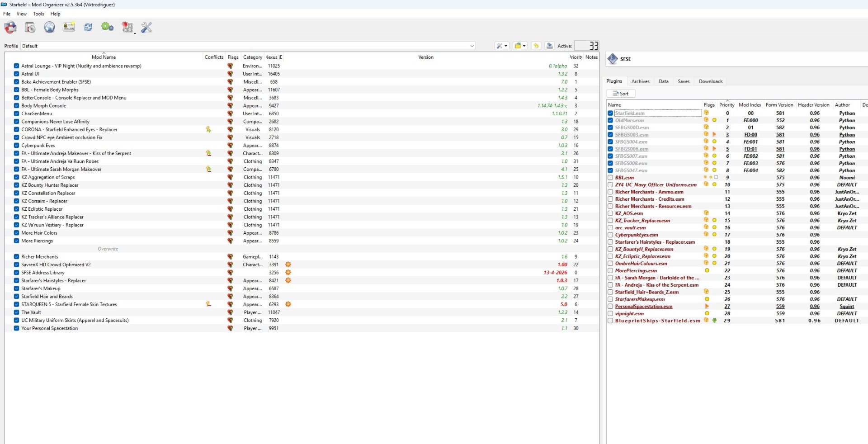Image resolution: width=868 pixels, height=444 pixels.
Task: Click the create backup icon beside Active
Action: point(549,46)
